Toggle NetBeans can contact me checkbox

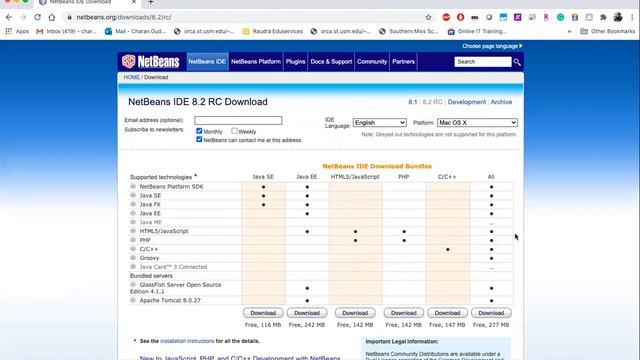199,140
